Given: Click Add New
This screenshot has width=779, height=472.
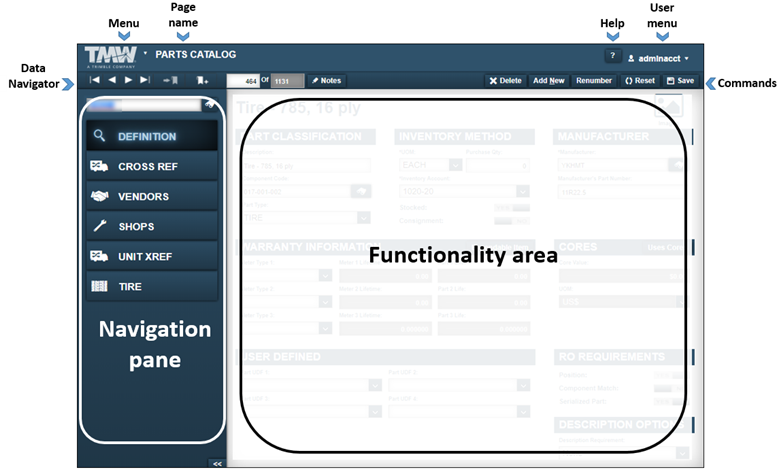Looking at the screenshot, I should tap(548, 80).
